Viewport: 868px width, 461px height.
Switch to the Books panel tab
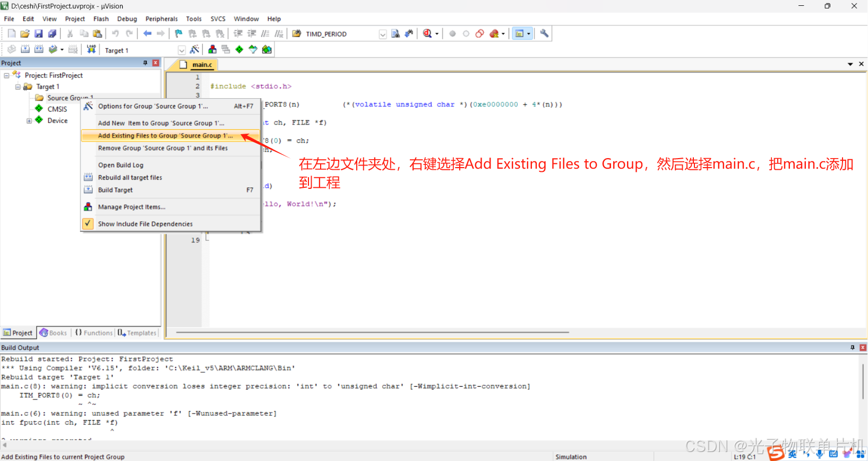pyautogui.click(x=53, y=333)
